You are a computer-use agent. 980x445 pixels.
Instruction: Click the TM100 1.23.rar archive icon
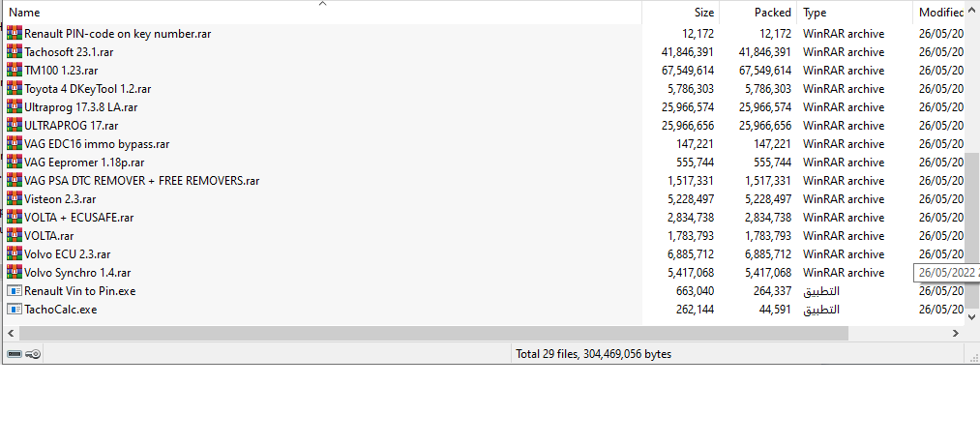click(15, 71)
